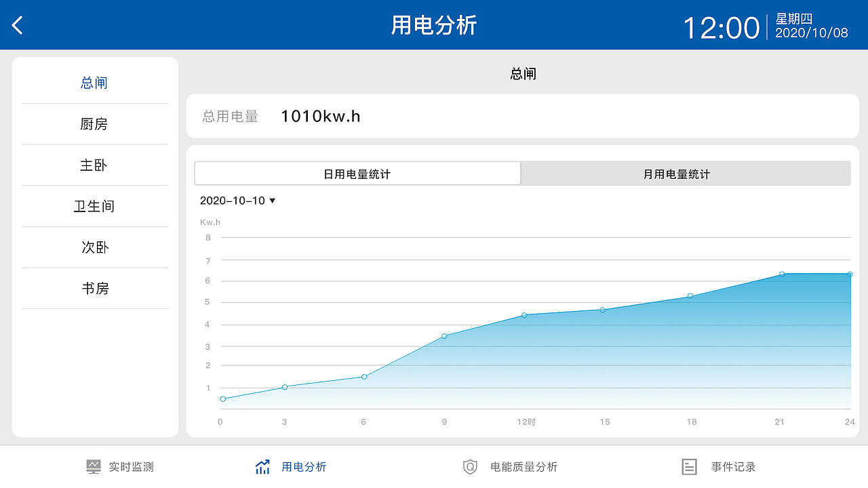Click the data point at hour 21 on chart
The width and height of the screenshot is (868, 488).
point(782,274)
